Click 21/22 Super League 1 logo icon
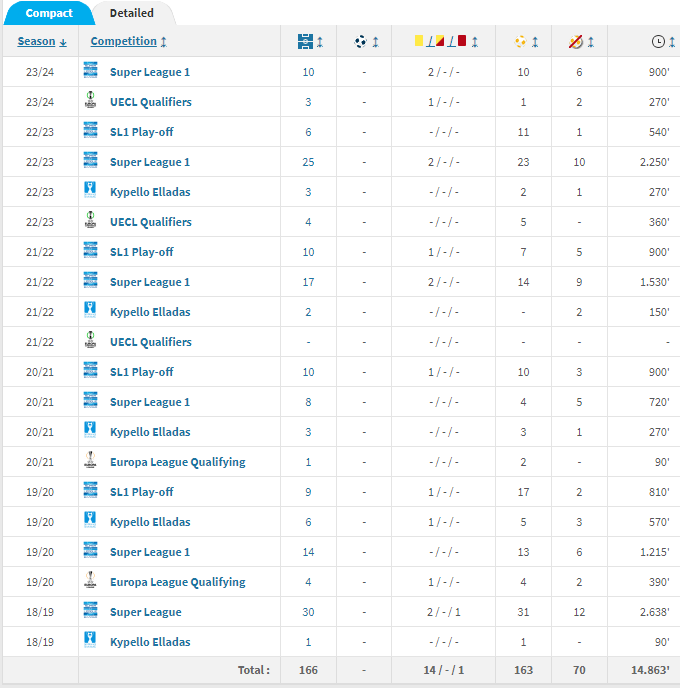 pos(90,280)
